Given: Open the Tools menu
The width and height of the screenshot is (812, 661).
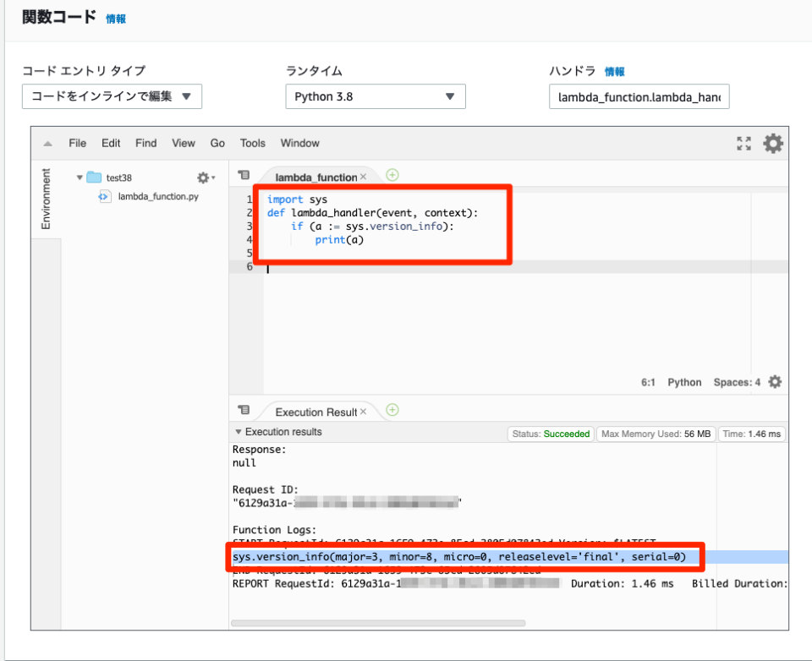Looking at the screenshot, I should [252, 144].
